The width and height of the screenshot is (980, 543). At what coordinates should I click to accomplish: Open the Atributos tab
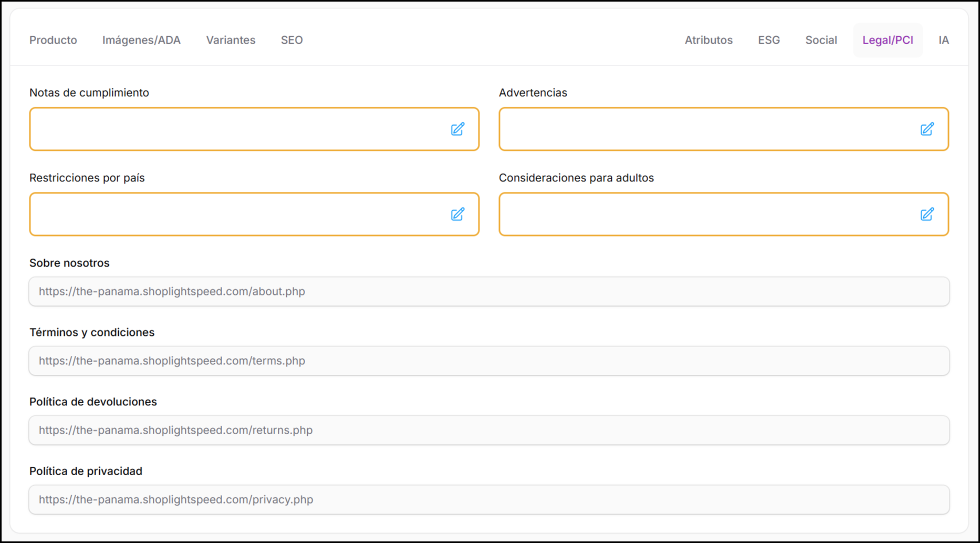click(708, 40)
